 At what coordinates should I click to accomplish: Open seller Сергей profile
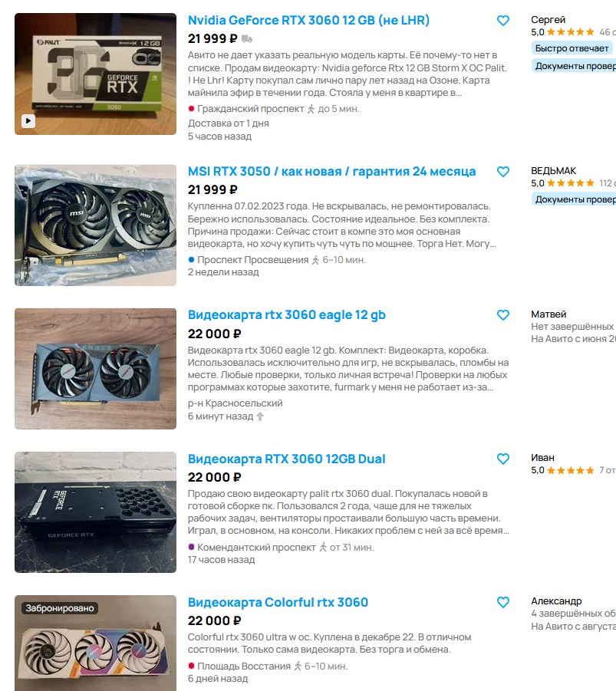pyautogui.click(x=548, y=20)
